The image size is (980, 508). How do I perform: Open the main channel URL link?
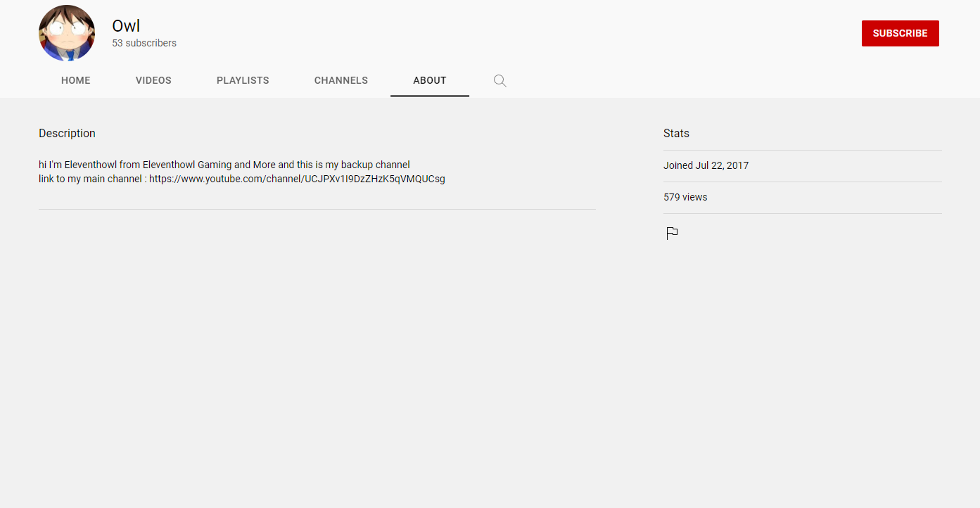point(297,179)
